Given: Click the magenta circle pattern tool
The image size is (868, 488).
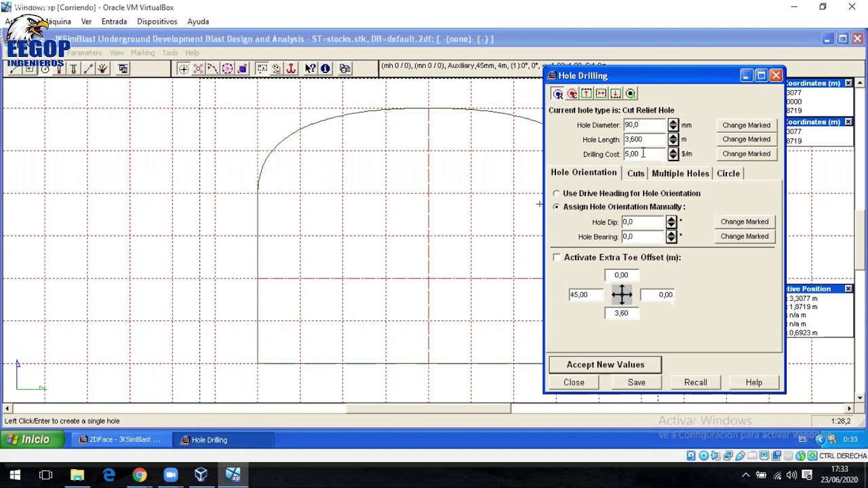Looking at the screenshot, I should tap(227, 68).
